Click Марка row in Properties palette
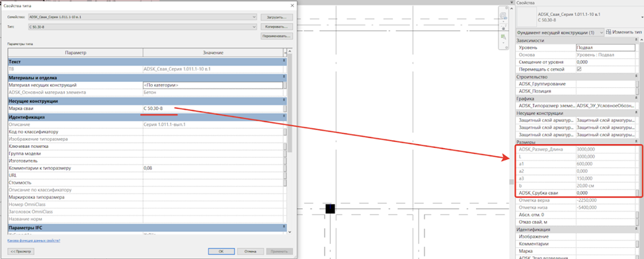Image resolution: width=644 pixels, height=259 pixels. pos(577,251)
